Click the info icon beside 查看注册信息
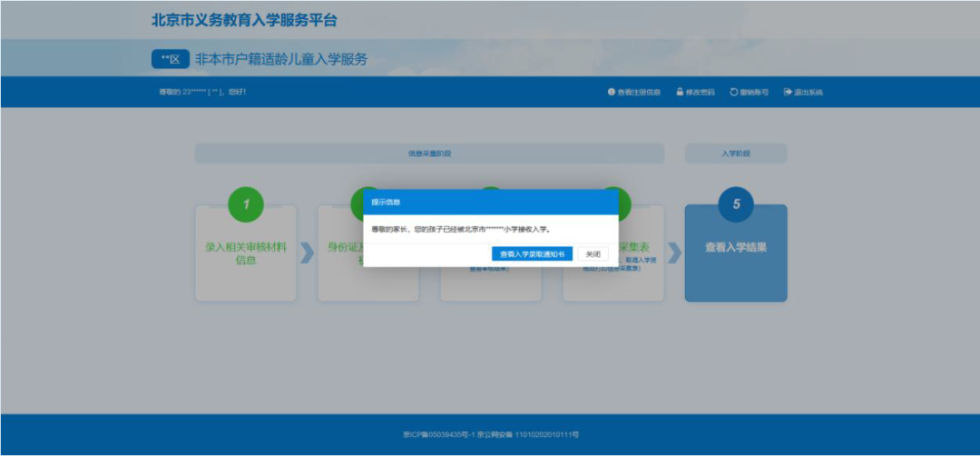The width and height of the screenshot is (980, 456). pos(612,92)
